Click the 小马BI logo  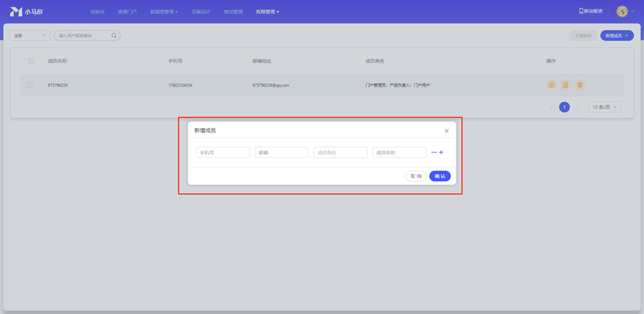26,12
